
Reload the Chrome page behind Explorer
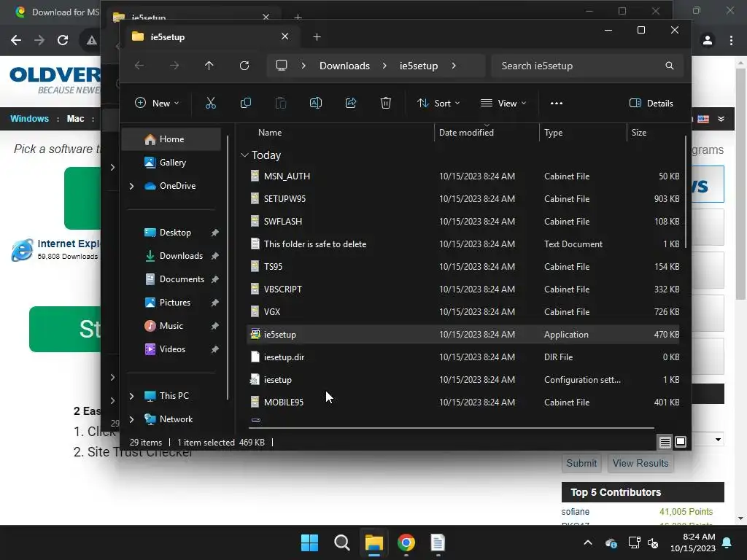click(x=63, y=40)
